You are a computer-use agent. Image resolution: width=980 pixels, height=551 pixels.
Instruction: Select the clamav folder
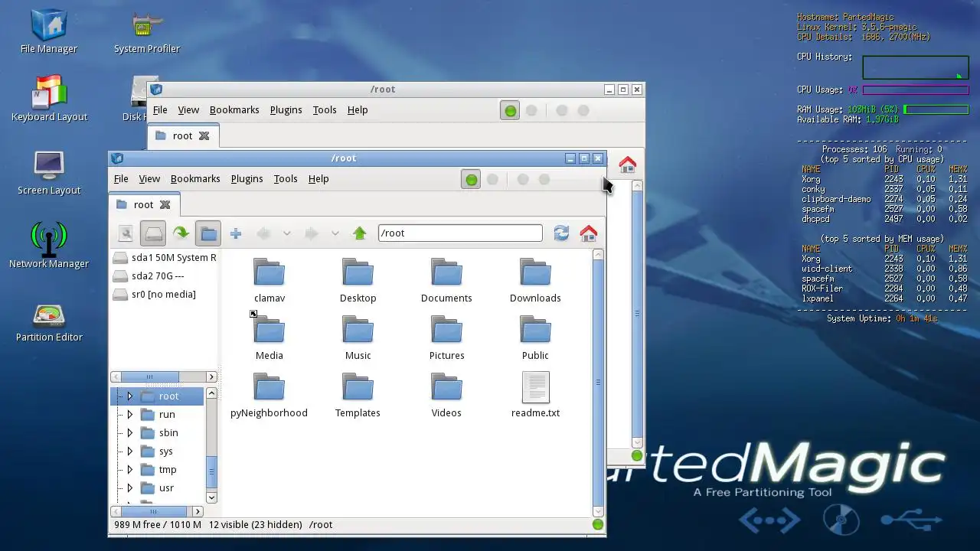[269, 280]
